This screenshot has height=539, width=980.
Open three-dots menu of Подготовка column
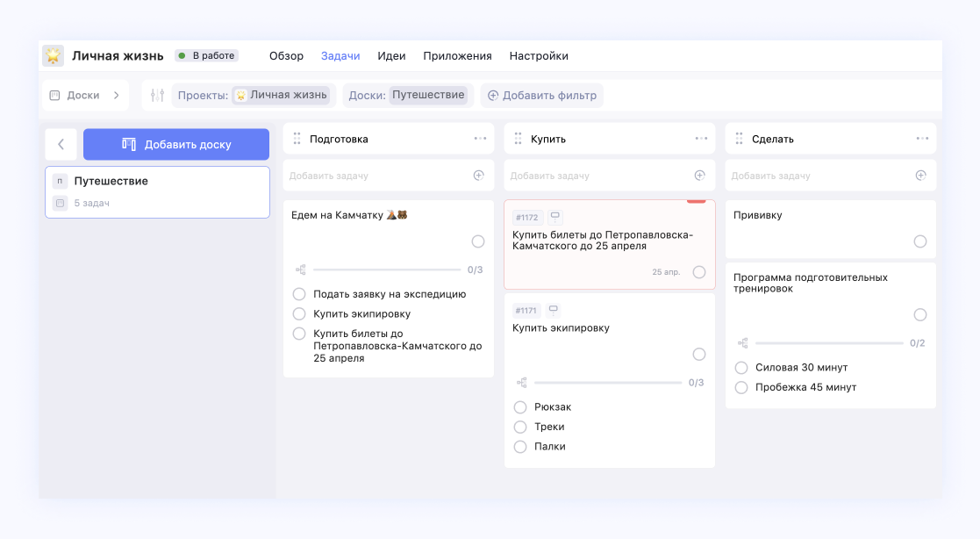[480, 139]
